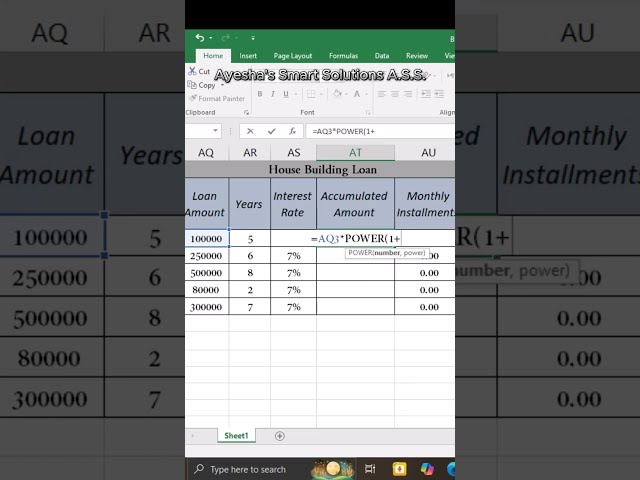Toggle Underline formatting
Screen dimensions: 640x480
(286, 94)
